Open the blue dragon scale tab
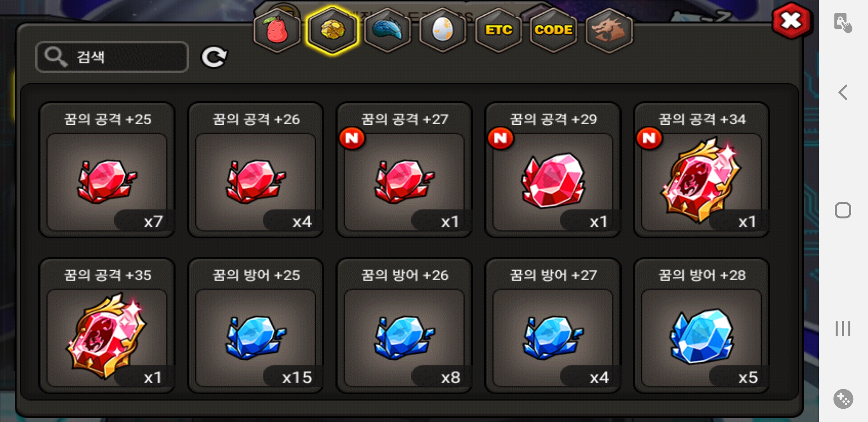868x422 pixels. point(387,30)
